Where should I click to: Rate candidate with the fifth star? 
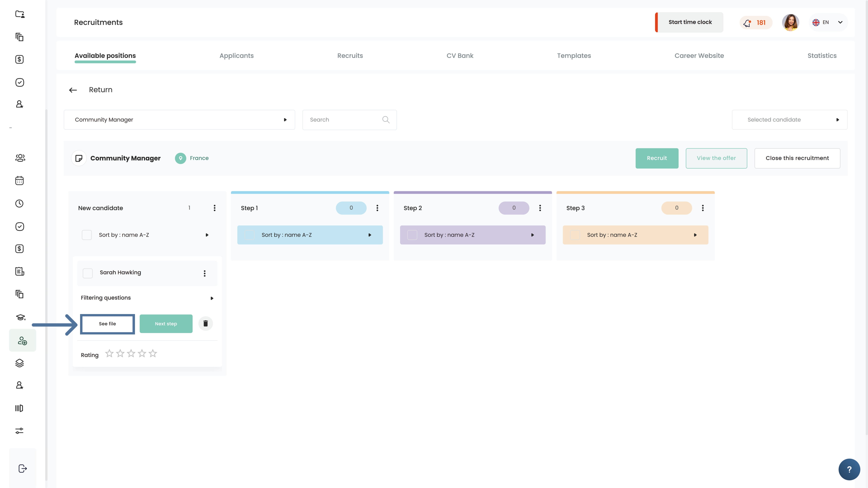coord(153,353)
